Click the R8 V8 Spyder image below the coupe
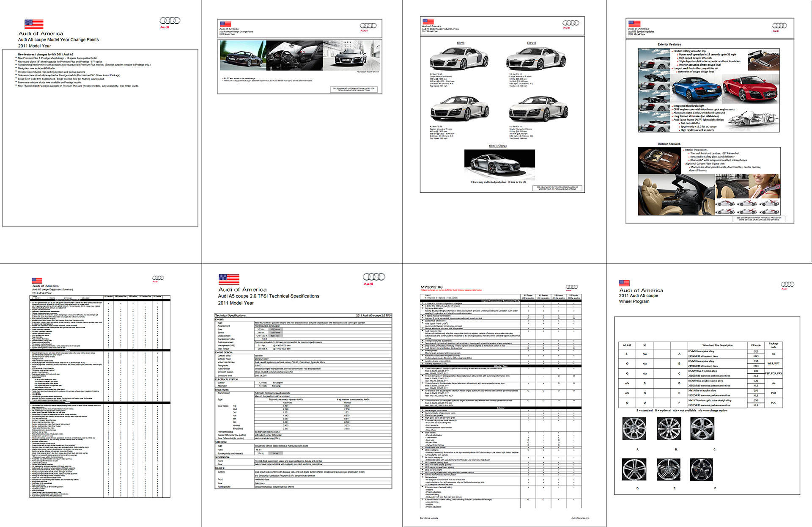Viewport: 812px width, 527px height. click(460, 109)
